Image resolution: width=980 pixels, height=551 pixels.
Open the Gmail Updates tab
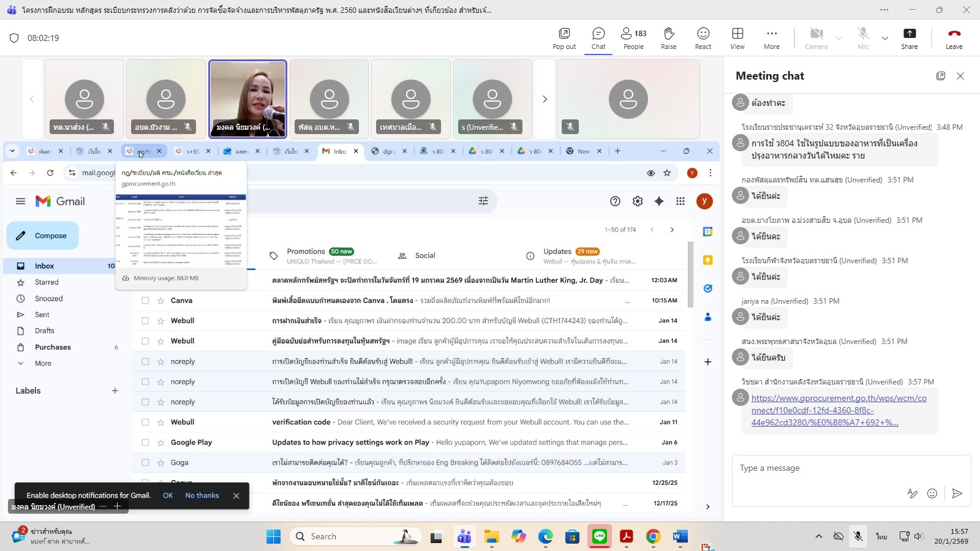tap(557, 256)
